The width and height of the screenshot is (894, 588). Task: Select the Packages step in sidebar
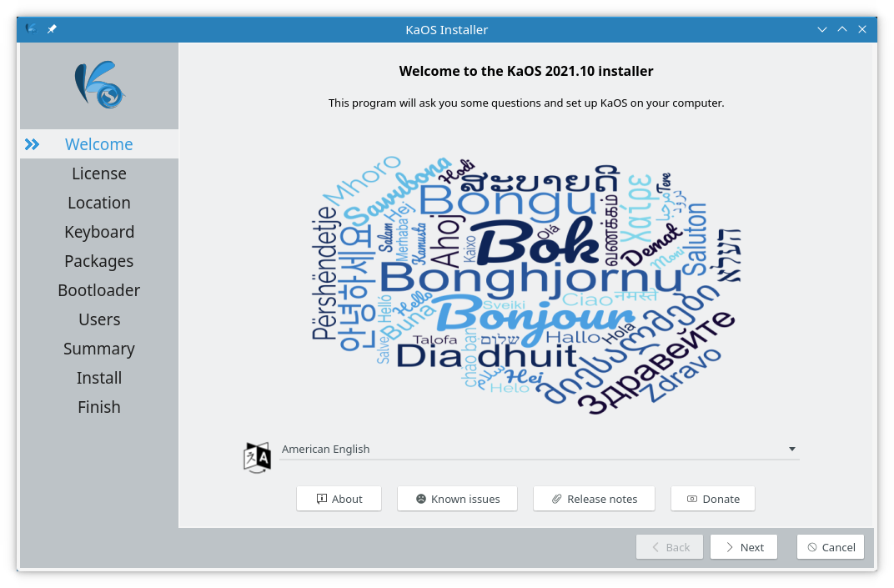tap(99, 260)
